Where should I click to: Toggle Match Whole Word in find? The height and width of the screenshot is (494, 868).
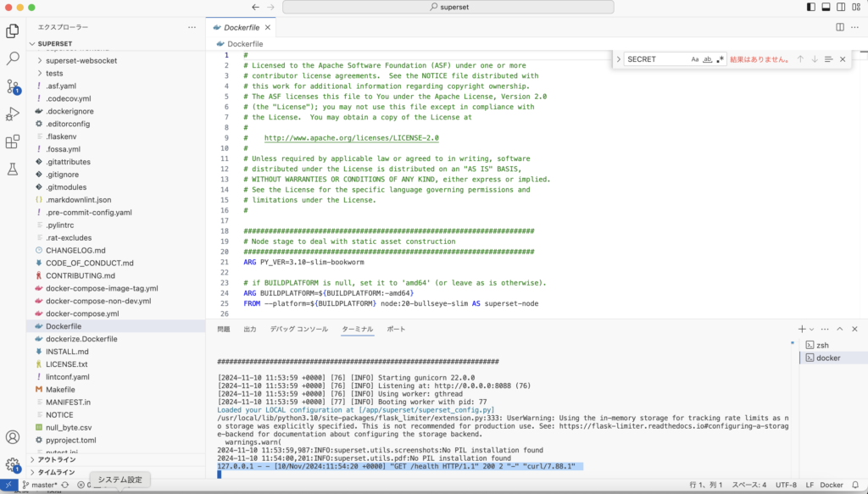coord(708,59)
